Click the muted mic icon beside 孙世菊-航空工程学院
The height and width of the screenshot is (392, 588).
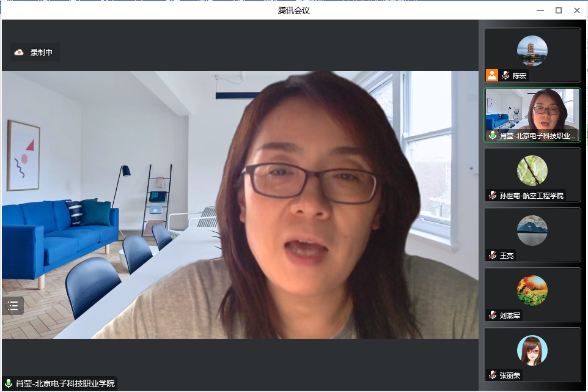pyautogui.click(x=493, y=196)
